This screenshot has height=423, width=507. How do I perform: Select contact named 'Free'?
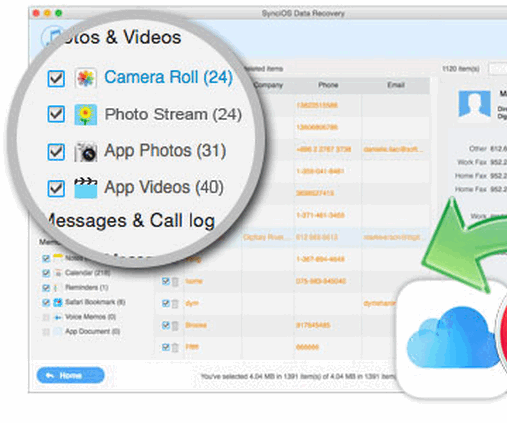tap(192, 347)
